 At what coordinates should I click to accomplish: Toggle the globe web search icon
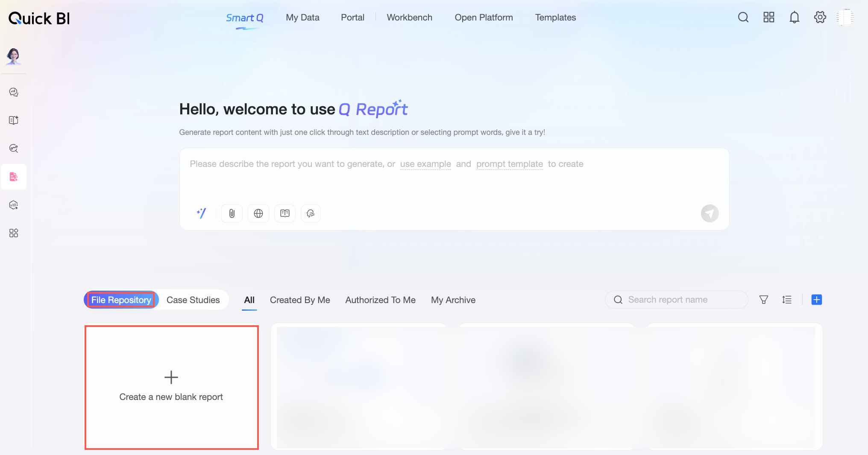click(x=258, y=213)
